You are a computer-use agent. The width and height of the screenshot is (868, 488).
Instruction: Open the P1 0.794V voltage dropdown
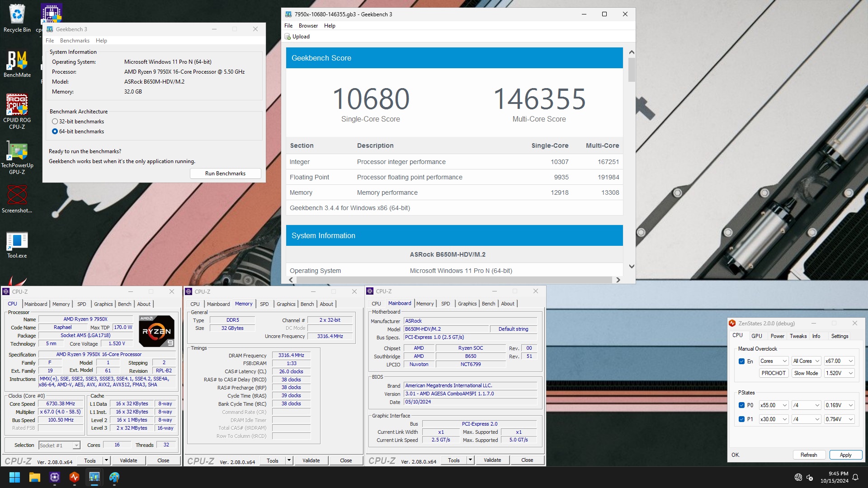coord(839,419)
